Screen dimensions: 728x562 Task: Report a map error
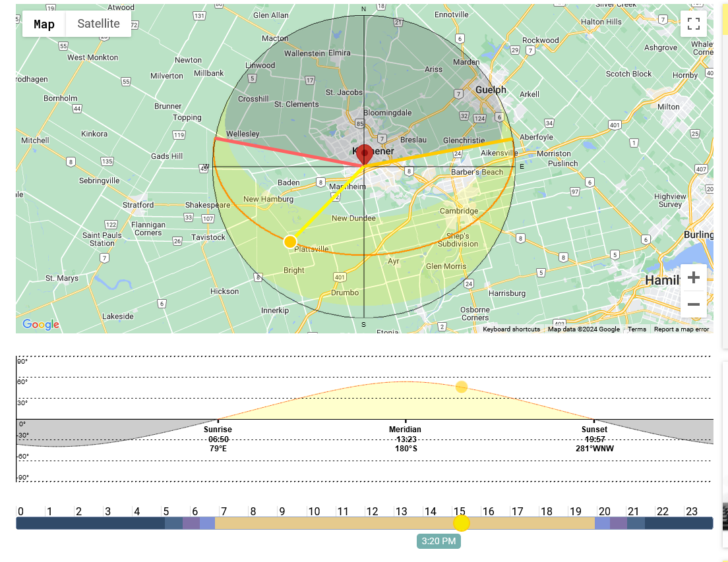tap(681, 329)
